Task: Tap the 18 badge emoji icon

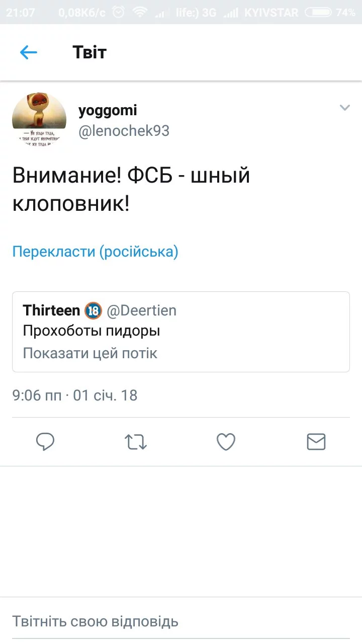Action: coord(93,310)
